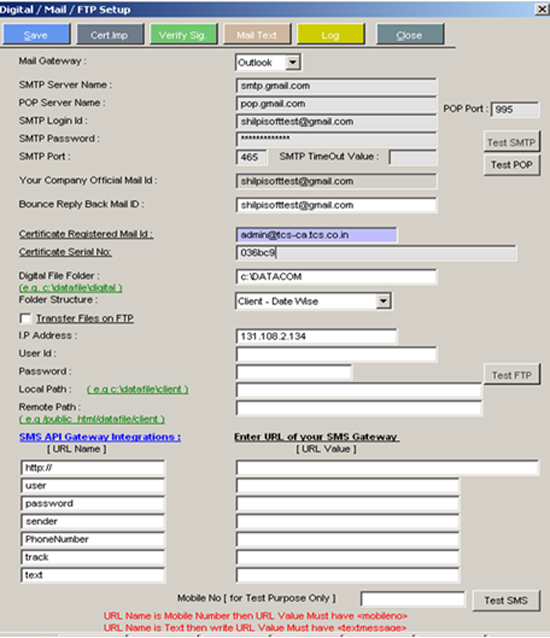
Task: Click the Certificate Serial No label link
Action: click(x=65, y=252)
